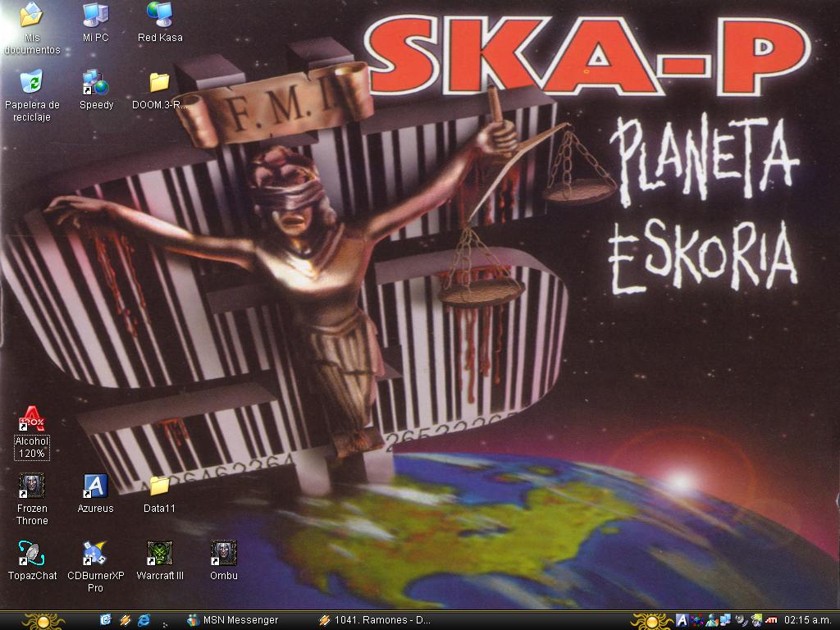
Task: Click the Outlook Express quick launch icon
Action: click(x=106, y=620)
